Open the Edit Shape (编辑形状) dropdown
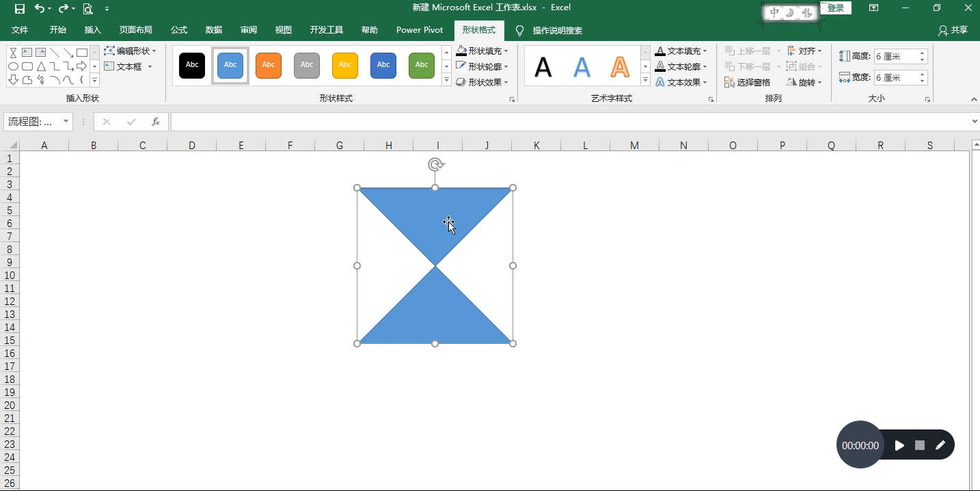 [x=131, y=51]
